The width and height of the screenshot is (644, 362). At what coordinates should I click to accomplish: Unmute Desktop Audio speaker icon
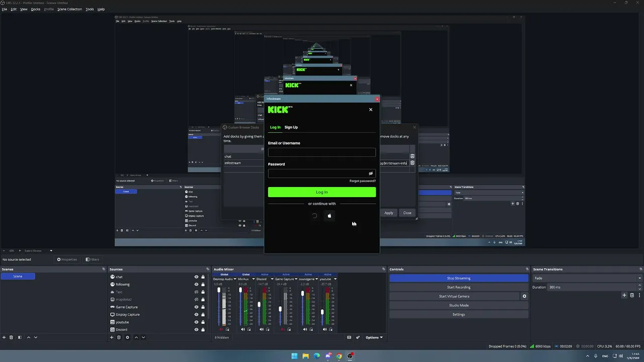tap(222, 329)
